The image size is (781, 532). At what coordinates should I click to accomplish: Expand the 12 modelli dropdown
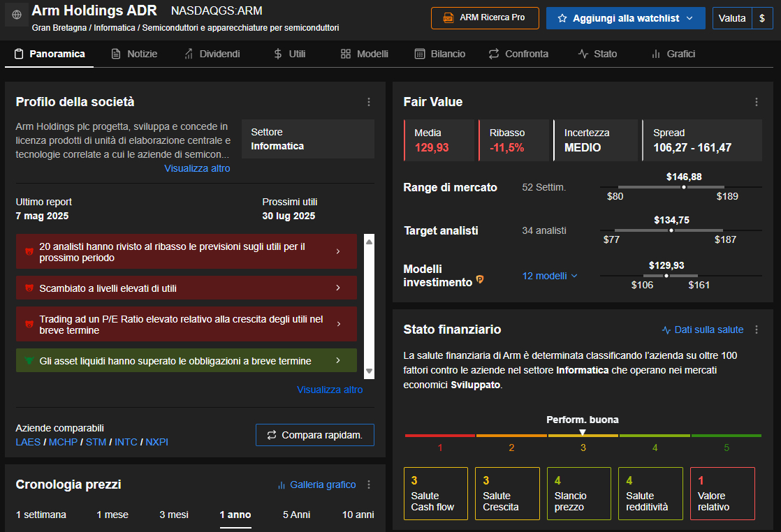(550, 276)
